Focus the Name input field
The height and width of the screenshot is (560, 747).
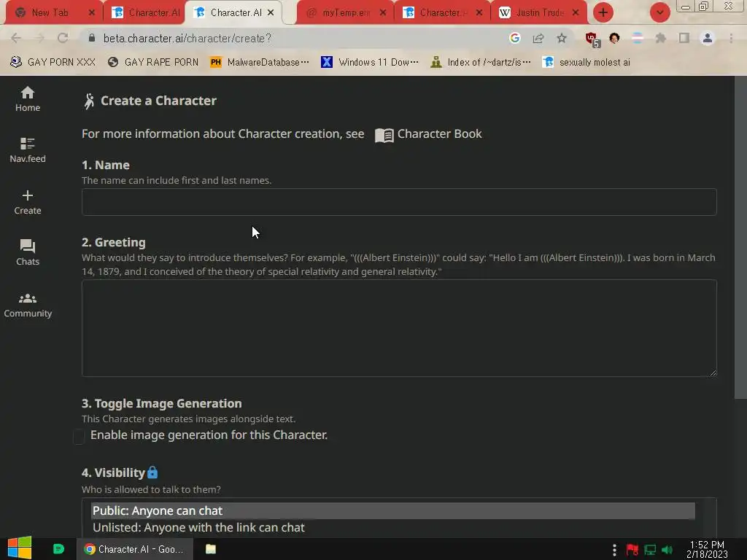(x=399, y=202)
